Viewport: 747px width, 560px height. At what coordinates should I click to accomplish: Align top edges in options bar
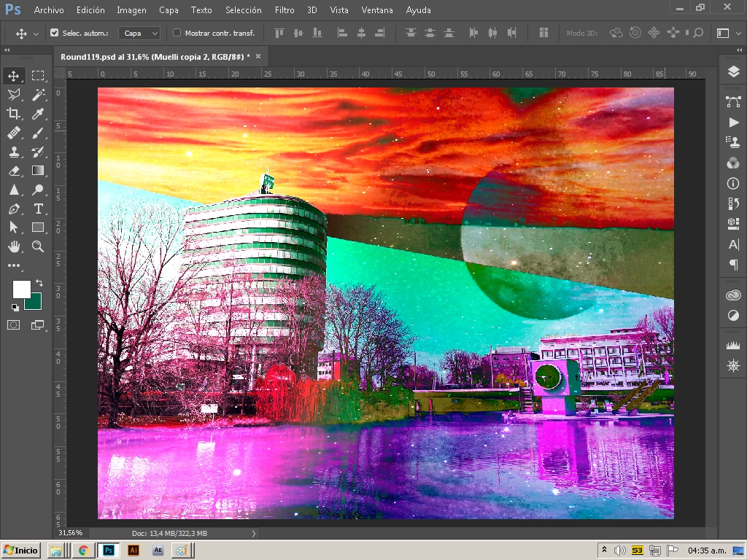[279, 33]
